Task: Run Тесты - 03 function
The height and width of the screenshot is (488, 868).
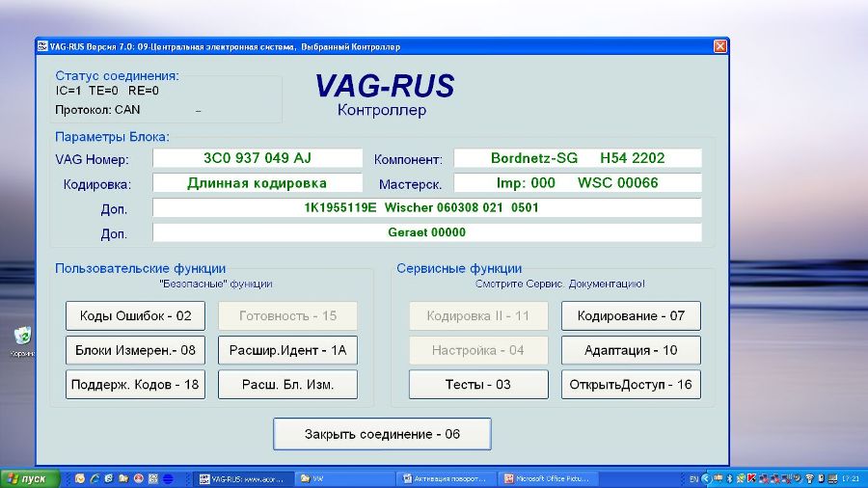Action: tap(478, 385)
